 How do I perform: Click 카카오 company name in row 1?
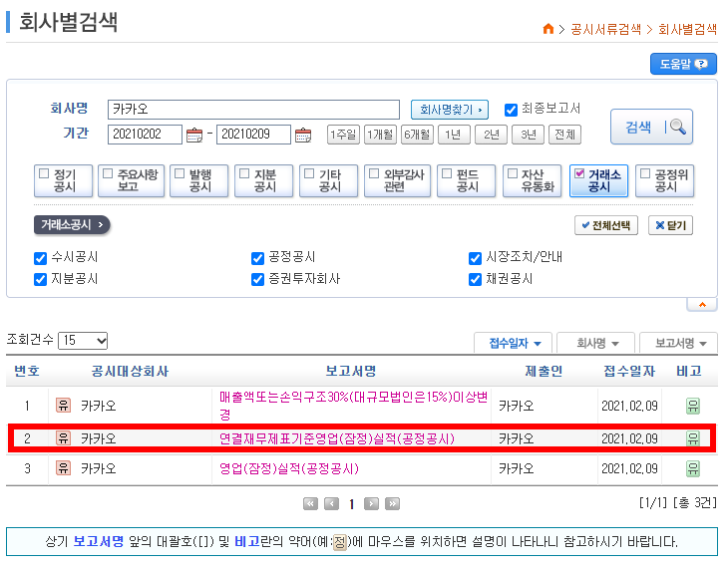point(99,406)
